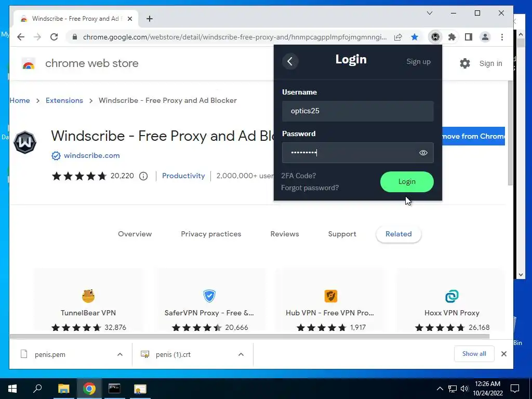
Task: Switch to the Overview tab
Action: coord(135,234)
